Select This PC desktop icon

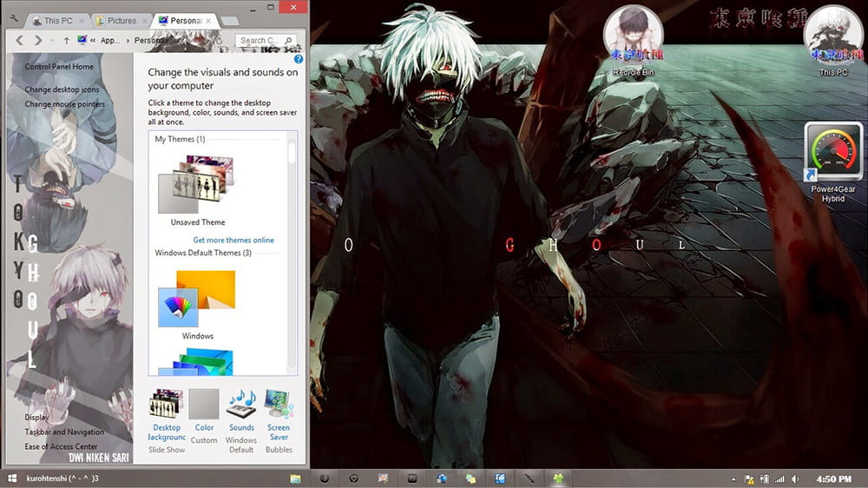coord(833,36)
